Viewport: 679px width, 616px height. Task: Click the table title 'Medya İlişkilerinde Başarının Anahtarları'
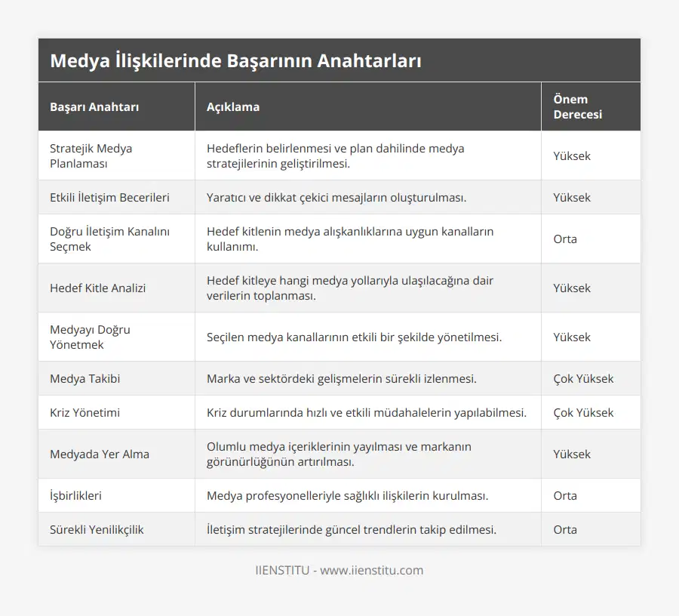(x=235, y=61)
